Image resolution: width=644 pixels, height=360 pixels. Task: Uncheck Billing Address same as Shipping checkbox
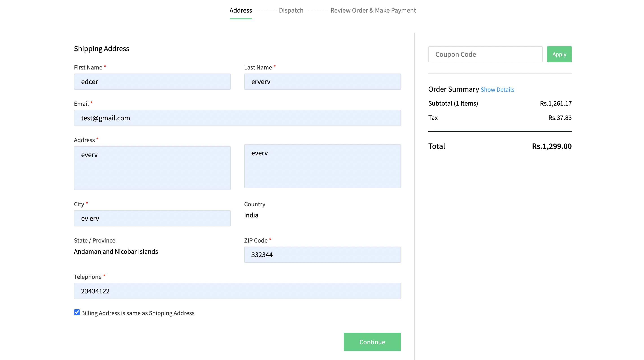(x=77, y=312)
